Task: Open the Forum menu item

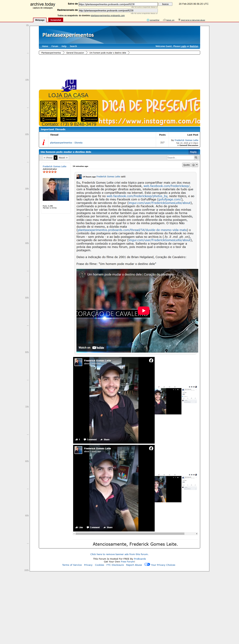Action: 55,46
